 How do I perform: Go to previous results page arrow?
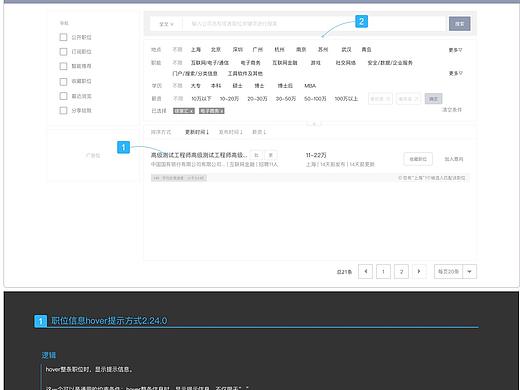coord(365,271)
